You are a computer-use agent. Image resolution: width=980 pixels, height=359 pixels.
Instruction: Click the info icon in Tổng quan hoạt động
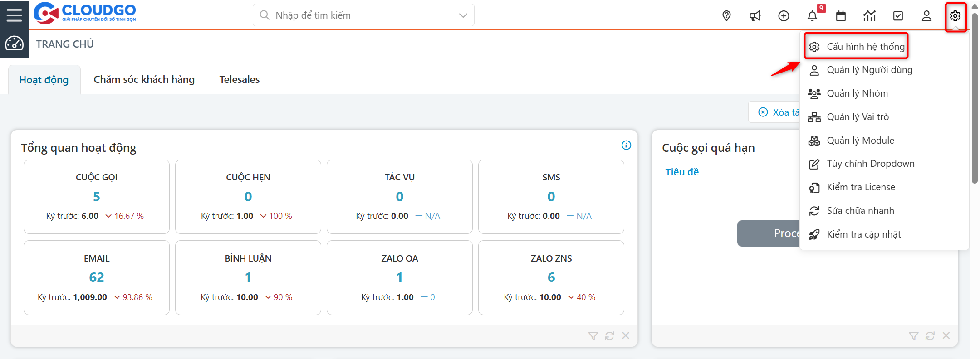click(x=626, y=145)
